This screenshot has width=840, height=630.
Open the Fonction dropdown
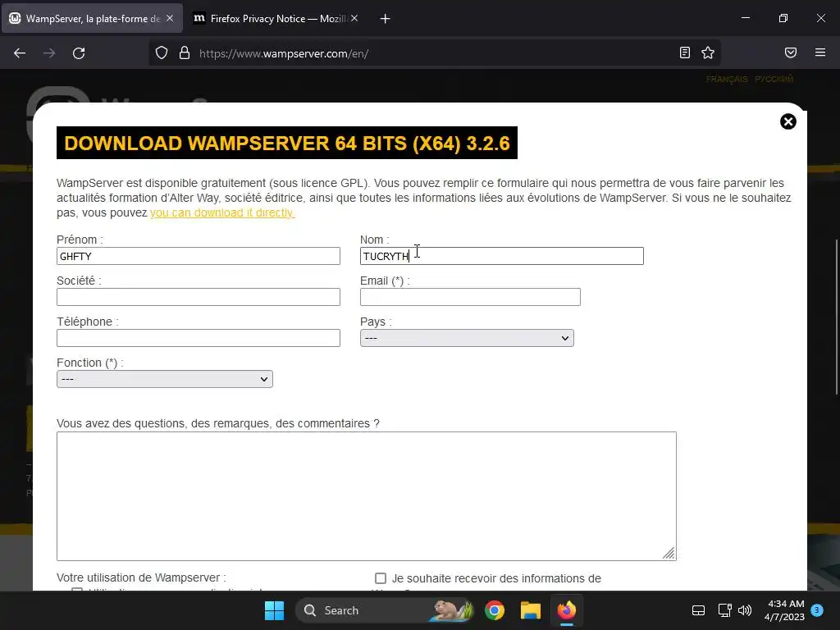(164, 379)
